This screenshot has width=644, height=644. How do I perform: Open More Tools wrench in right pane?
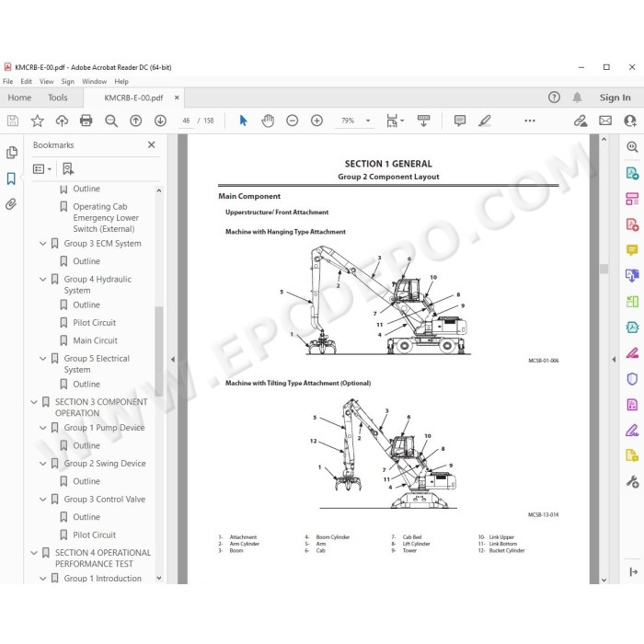pyautogui.click(x=632, y=481)
